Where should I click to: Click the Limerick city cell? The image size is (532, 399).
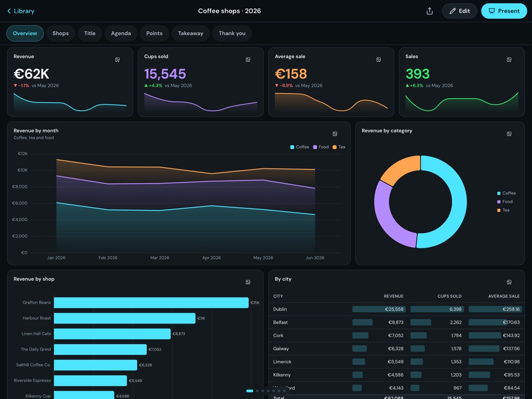[x=282, y=362]
